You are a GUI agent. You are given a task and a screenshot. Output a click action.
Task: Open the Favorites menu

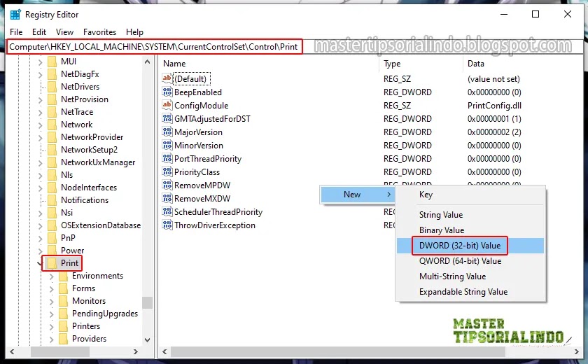click(x=99, y=32)
